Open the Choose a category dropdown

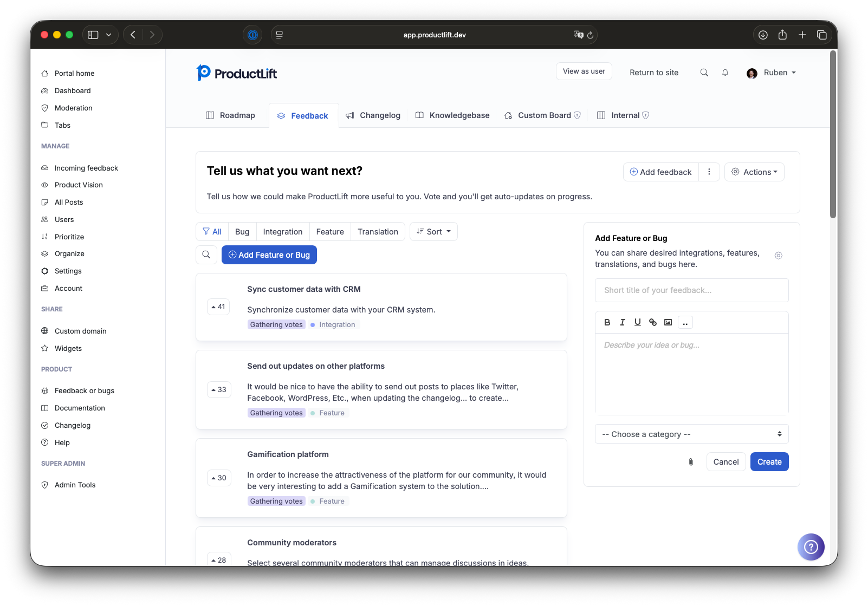(691, 434)
